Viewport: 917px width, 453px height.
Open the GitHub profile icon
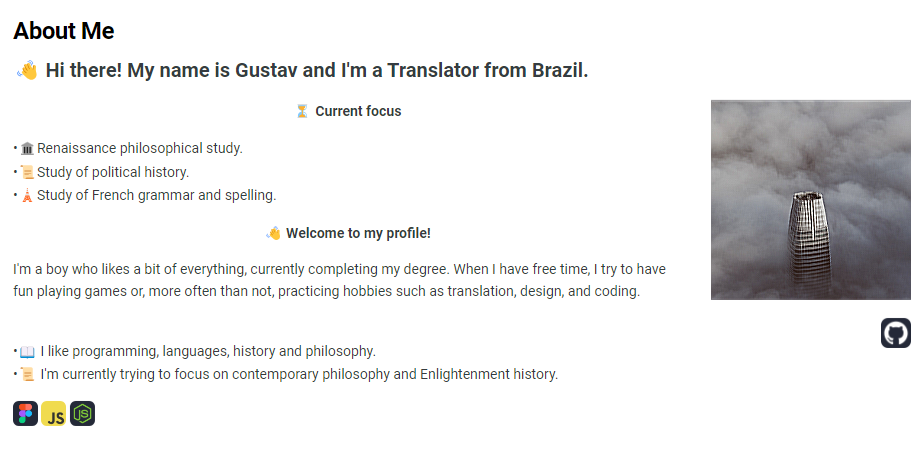[895, 333]
